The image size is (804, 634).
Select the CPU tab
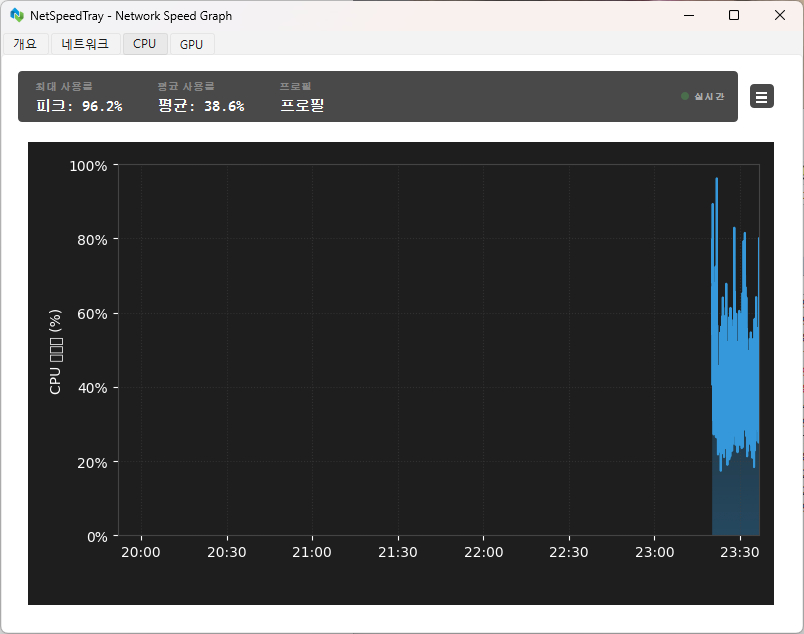pyautogui.click(x=145, y=44)
